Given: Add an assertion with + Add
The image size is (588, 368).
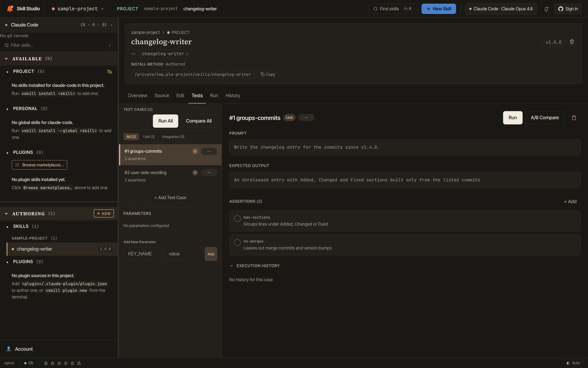Looking at the screenshot, I should [570, 201].
